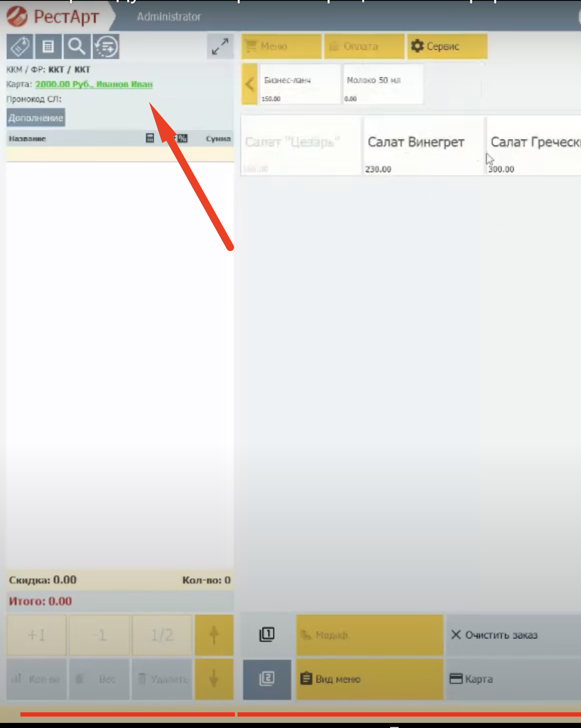The width and height of the screenshot is (581, 728).
Task: Click the percent column header icon
Action: (x=182, y=138)
